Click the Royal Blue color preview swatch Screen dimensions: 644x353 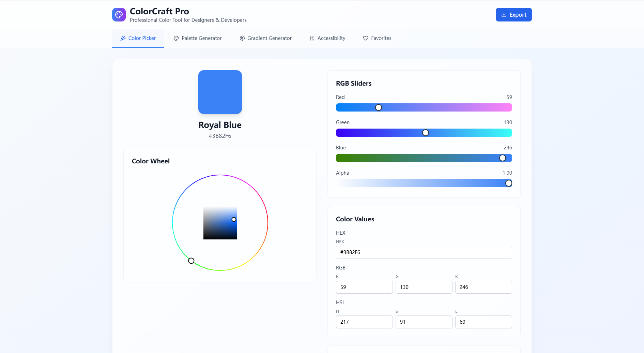coord(220,92)
